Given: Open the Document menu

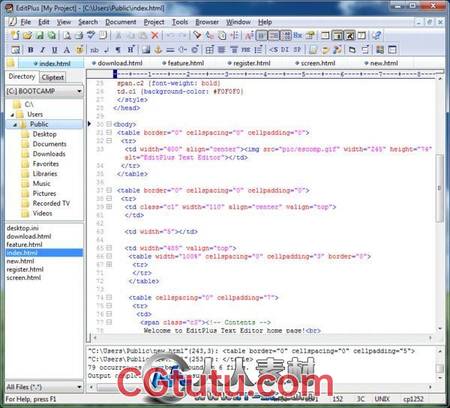Looking at the screenshot, I should click(121, 22).
